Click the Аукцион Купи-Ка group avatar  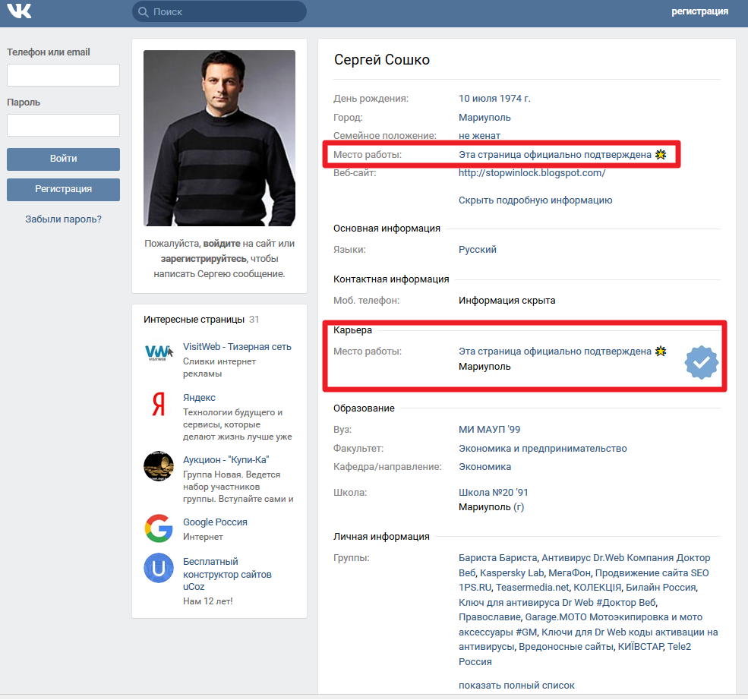click(159, 466)
